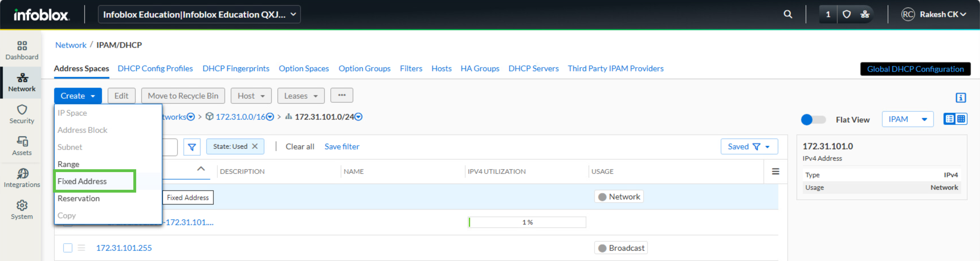
Task: Click the RC user avatar
Action: 908,15
